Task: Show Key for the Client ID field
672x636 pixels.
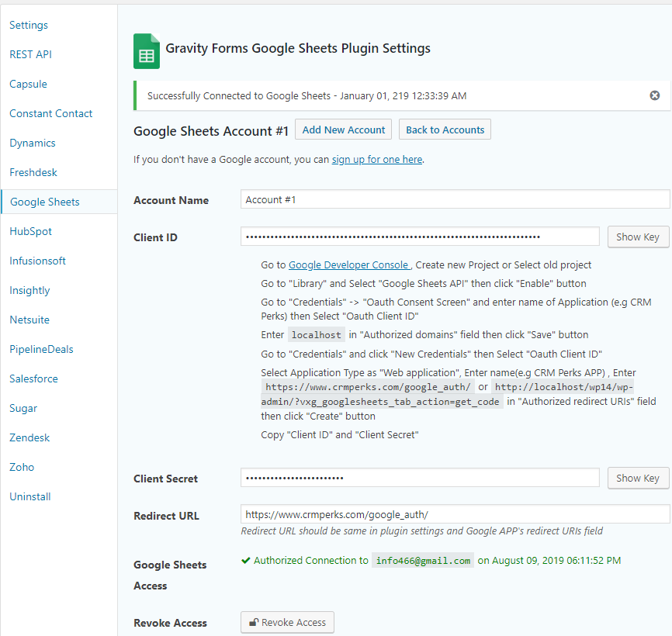Action: point(638,237)
